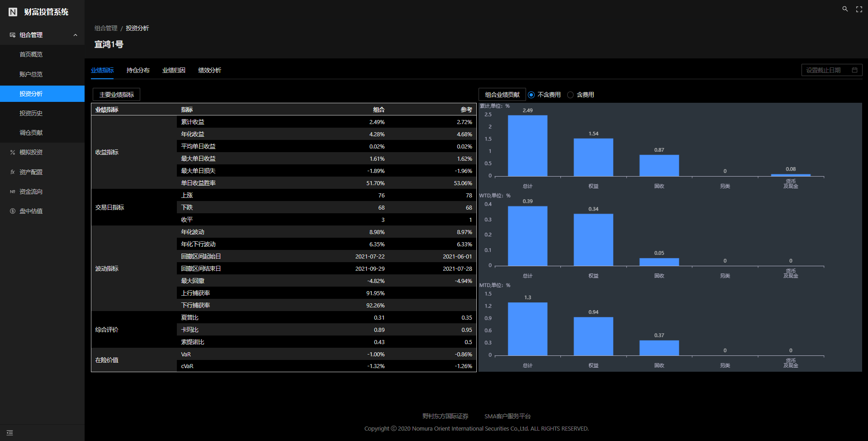Click the 盘中估值 coin icon

(13, 211)
